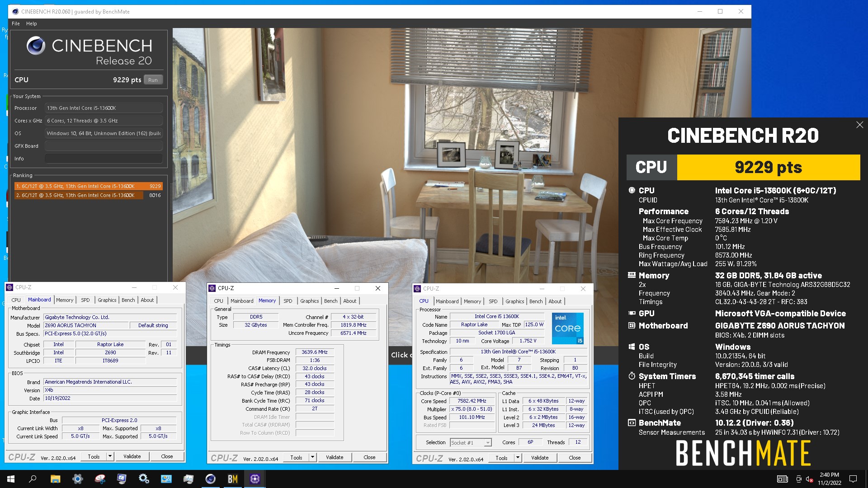This screenshot has height=488, width=868.
Task: Open Mainboard tab in CPU-Z Memory window
Action: click(242, 301)
